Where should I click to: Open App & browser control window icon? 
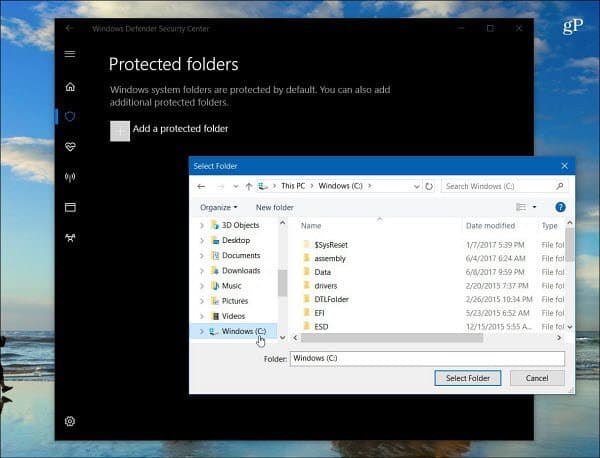[70, 207]
